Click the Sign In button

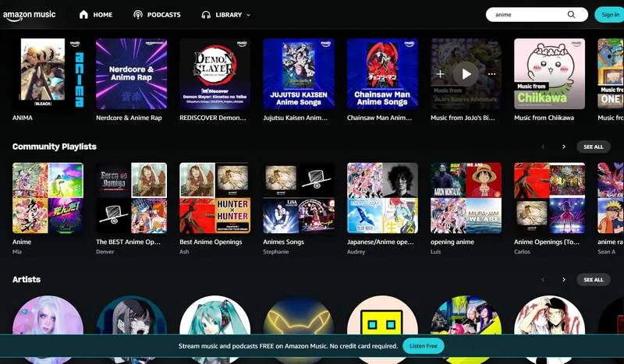(x=609, y=15)
